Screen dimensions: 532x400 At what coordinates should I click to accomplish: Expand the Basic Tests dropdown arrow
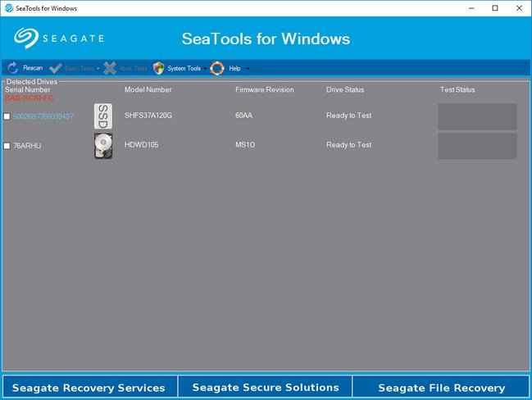coord(98,69)
